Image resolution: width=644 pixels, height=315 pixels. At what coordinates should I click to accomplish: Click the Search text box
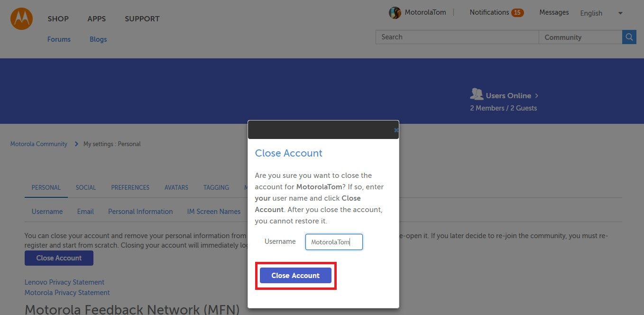(x=457, y=37)
